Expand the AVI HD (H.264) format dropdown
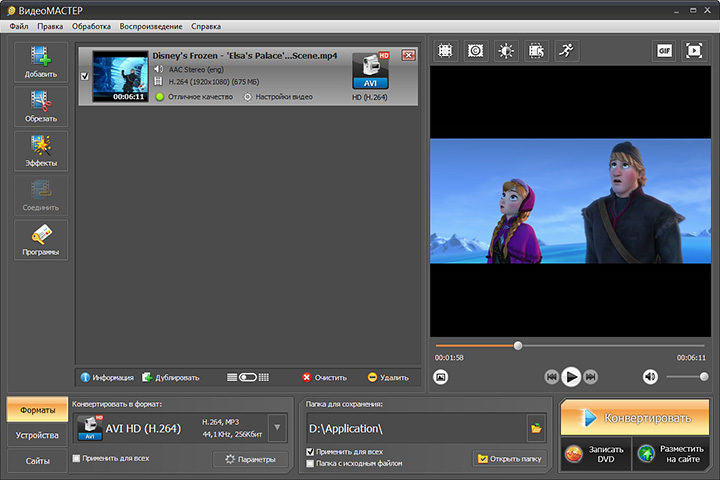 tap(277, 428)
